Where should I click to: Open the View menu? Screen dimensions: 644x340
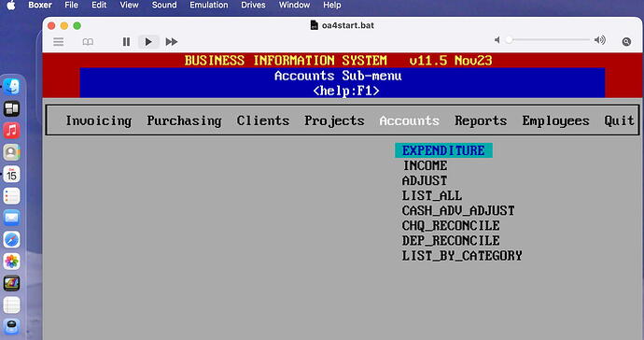[x=129, y=6]
